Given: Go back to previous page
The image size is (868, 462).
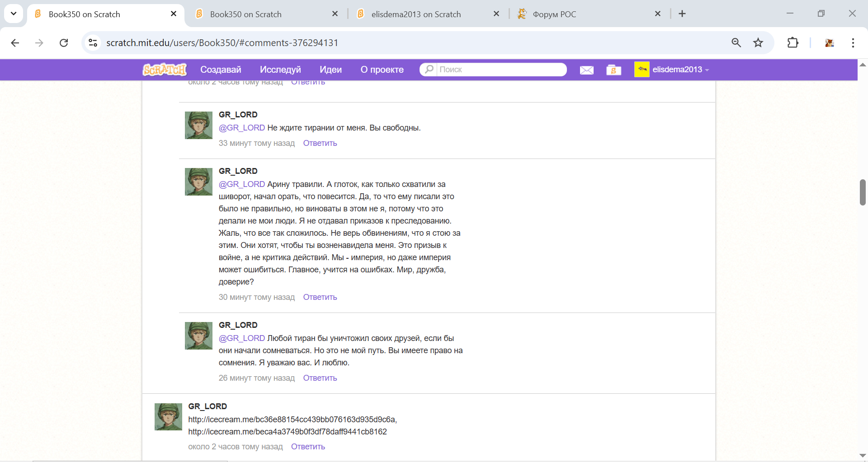Looking at the screenshot, I should 15,43.
